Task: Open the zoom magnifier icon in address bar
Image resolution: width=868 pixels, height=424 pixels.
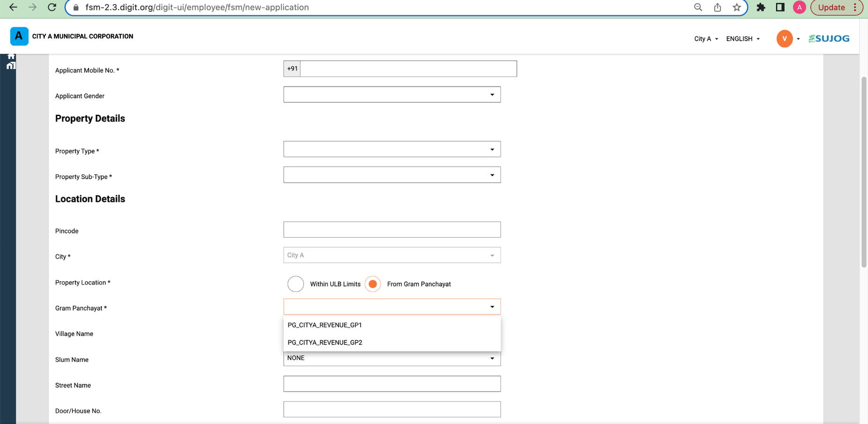Action: [698, 7]
